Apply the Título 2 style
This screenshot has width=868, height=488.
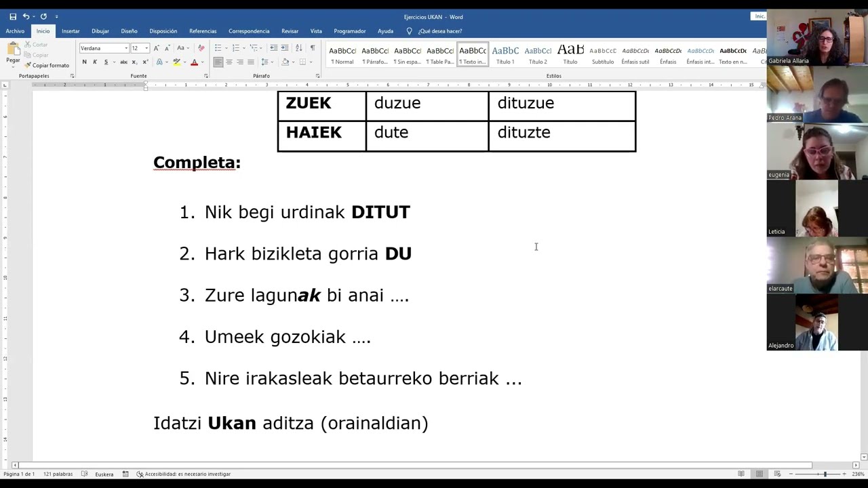tap(538, 55)
